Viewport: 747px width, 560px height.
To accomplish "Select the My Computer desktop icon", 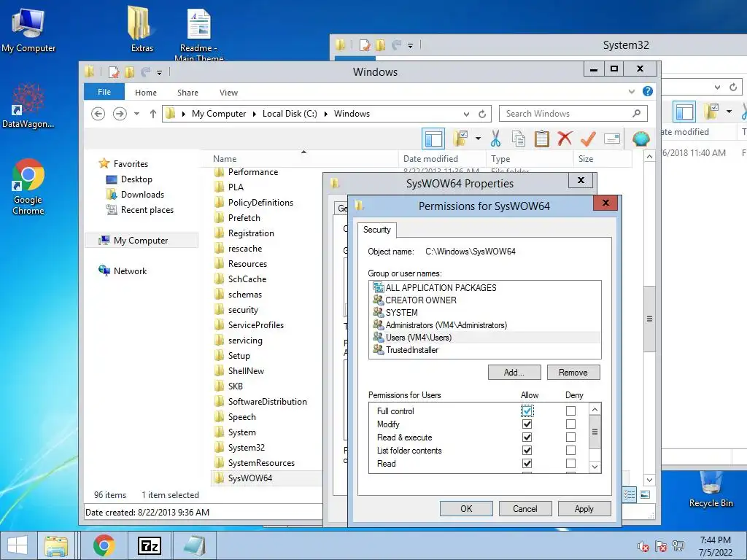I will pos(28,29).
